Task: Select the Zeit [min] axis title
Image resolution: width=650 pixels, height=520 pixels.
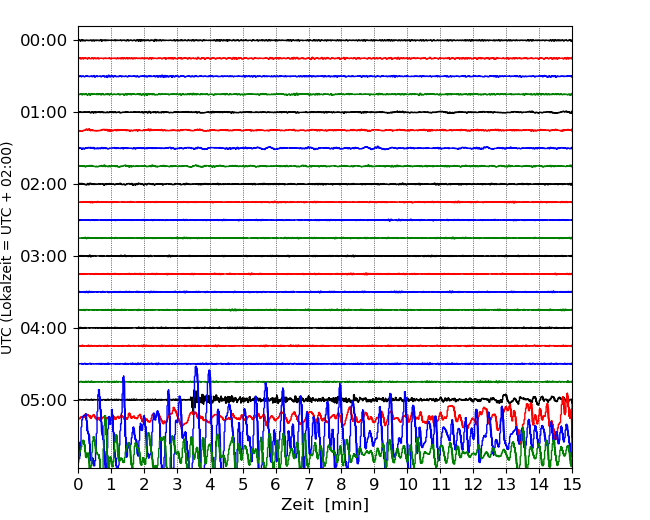Action: click(325, 505)
